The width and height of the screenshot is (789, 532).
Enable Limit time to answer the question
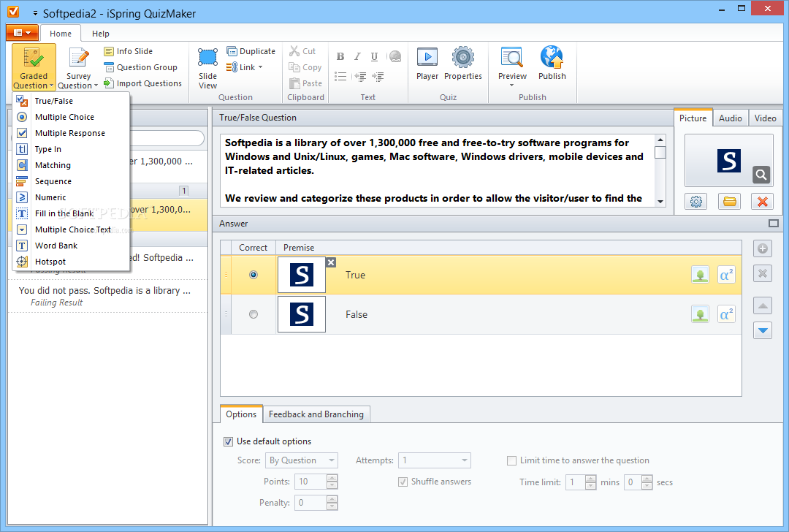point(511,460)
